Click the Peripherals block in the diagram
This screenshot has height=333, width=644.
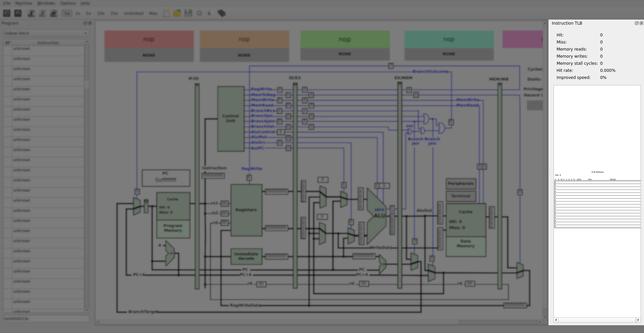461,184
